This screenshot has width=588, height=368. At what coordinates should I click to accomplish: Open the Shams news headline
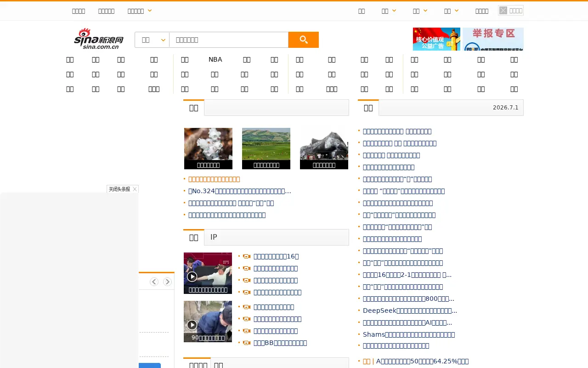coord(409,334)
